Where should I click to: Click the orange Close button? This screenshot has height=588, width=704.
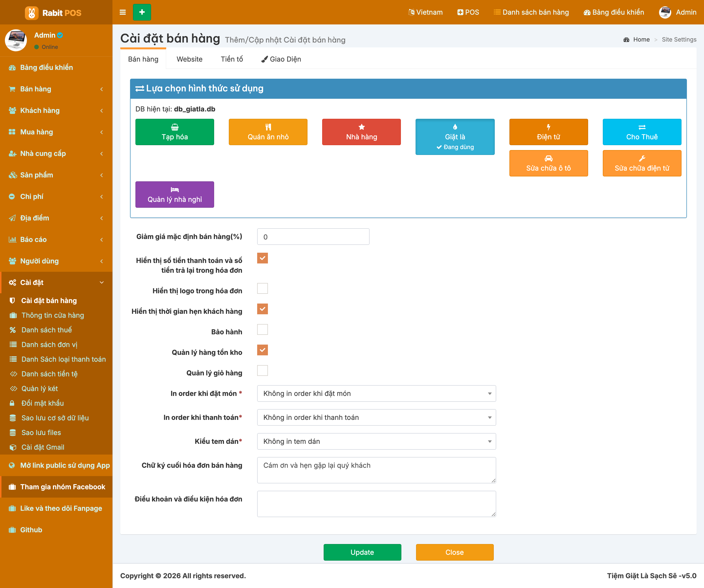click(455, 552)
